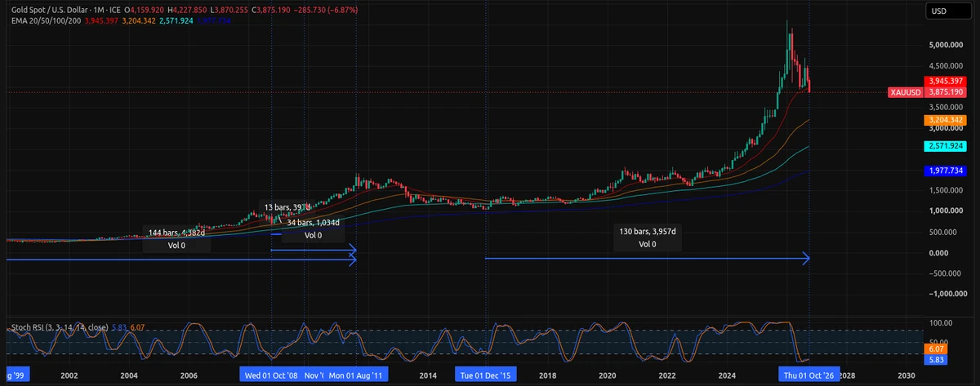Click the 2018 label on time axis
The image size is (980, 386).
tap(546, 375)
